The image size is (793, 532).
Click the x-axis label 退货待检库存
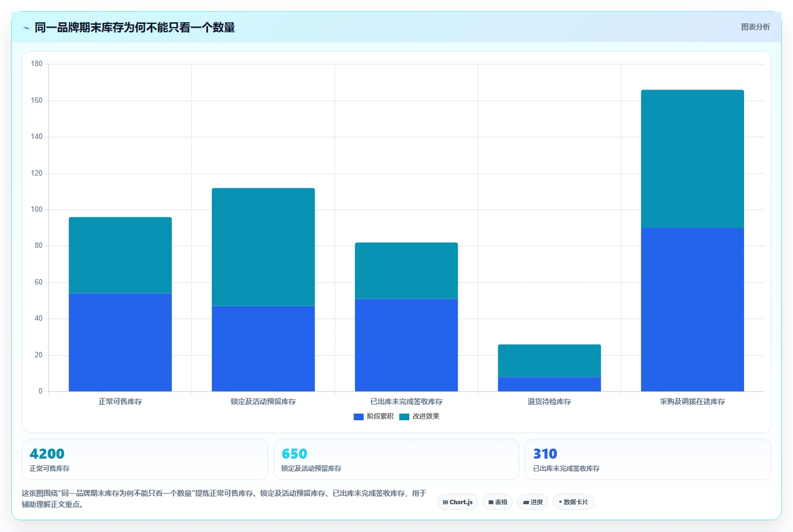pos(549,401)
